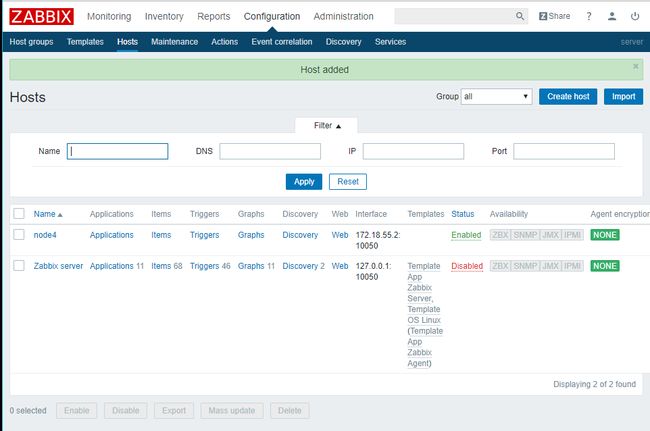This screenshot has width=650, height=431.
Task: Focus the Name filter field
Action: (117, 151)
